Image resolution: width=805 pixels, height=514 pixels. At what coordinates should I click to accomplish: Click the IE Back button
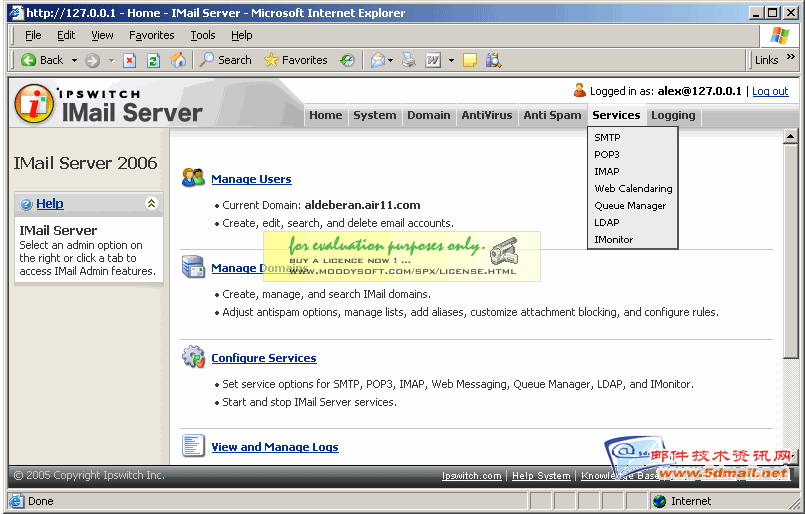point(41,60)
